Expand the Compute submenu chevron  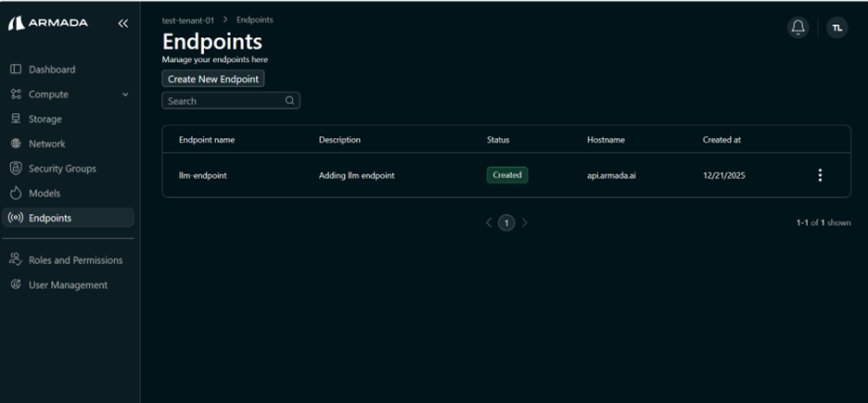point(125,94)
